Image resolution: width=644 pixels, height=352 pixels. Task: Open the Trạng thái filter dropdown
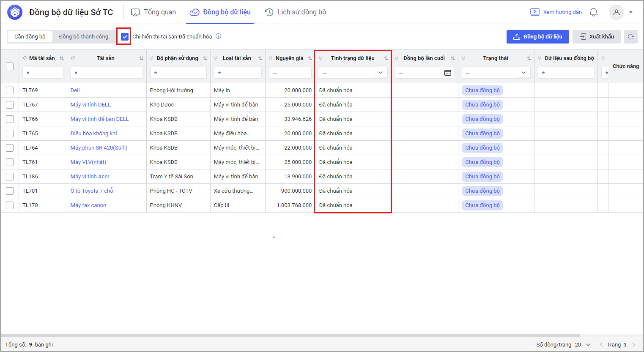click(523, 73)
